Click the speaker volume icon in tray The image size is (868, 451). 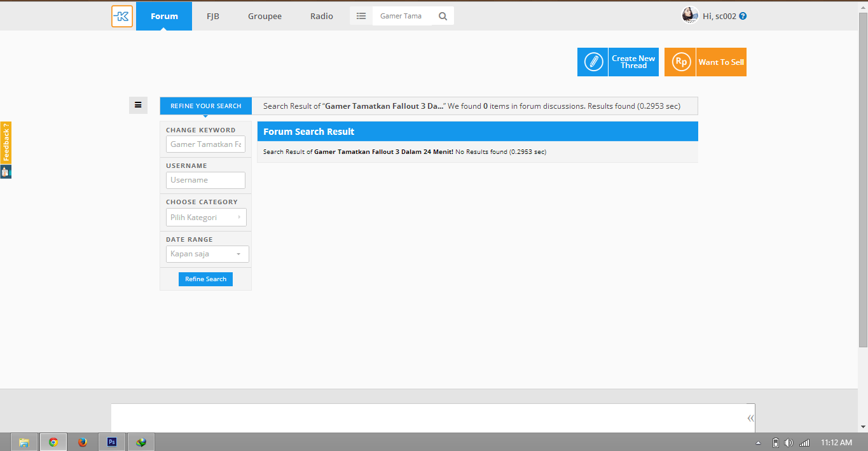(789, 443)
